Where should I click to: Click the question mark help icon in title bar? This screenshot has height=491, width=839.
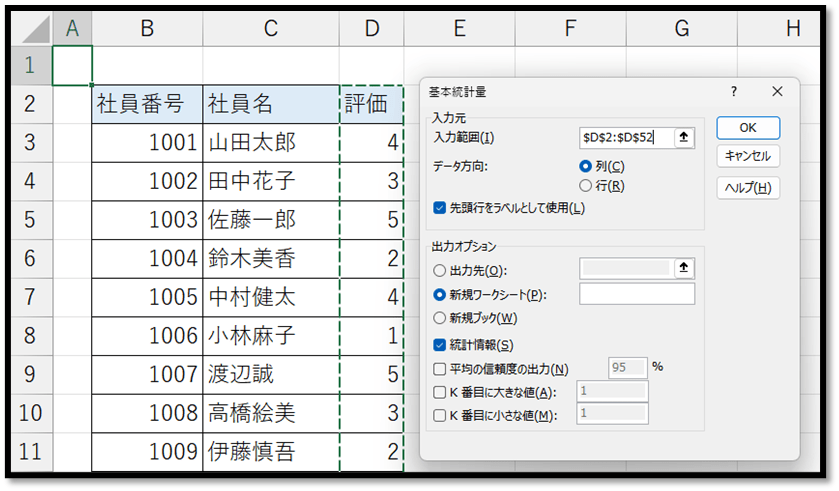point(734,91)
